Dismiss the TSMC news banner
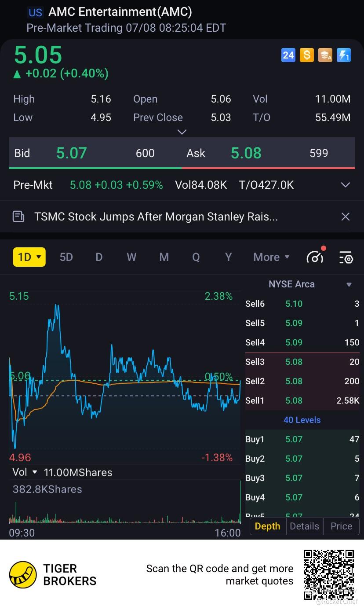 [346, 217]
